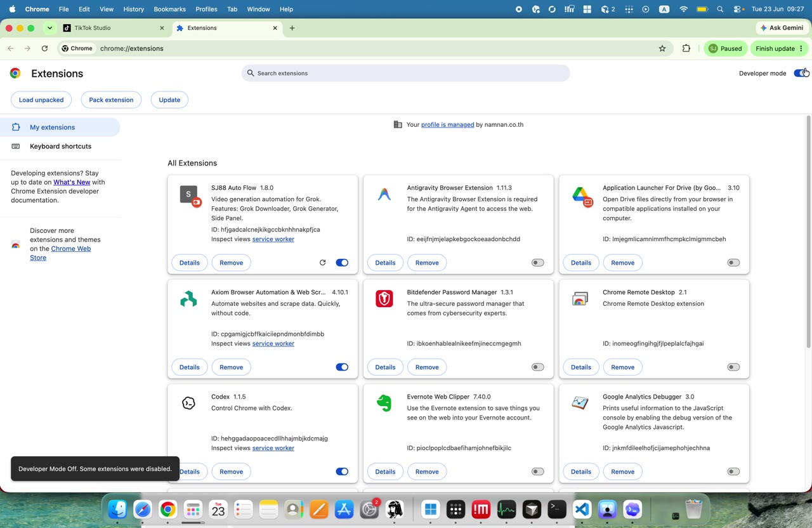The height and width of the screenshot is (528, 812).
Task: Click the Chrome Remote Desktop icon
Action: point(580,299)
